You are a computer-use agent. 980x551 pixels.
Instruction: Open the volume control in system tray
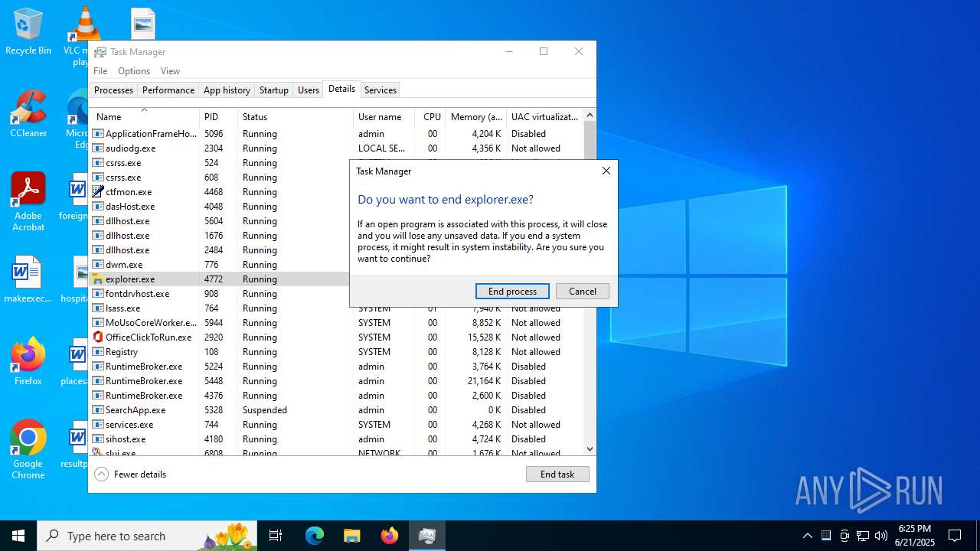point(881,536)
